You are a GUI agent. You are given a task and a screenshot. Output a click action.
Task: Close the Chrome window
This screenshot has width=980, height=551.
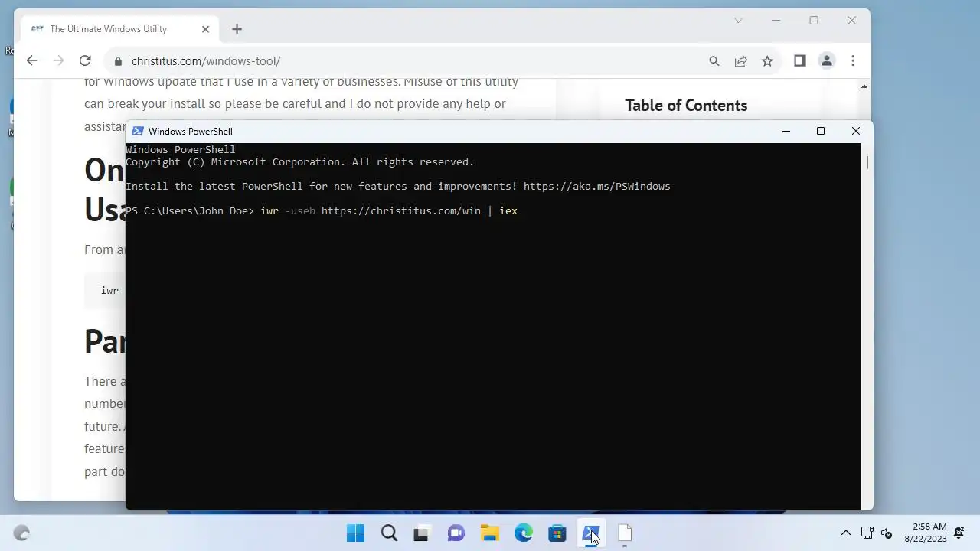click(x=851, y=21)
